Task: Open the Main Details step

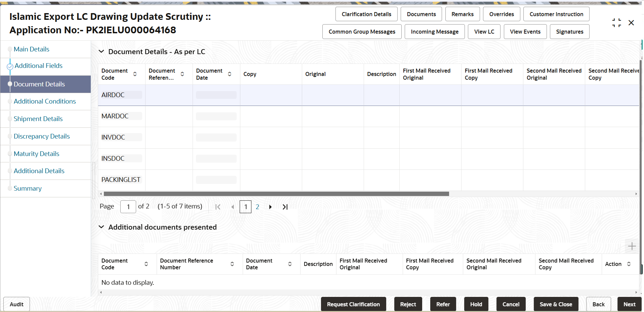Action: pos(32,49)
